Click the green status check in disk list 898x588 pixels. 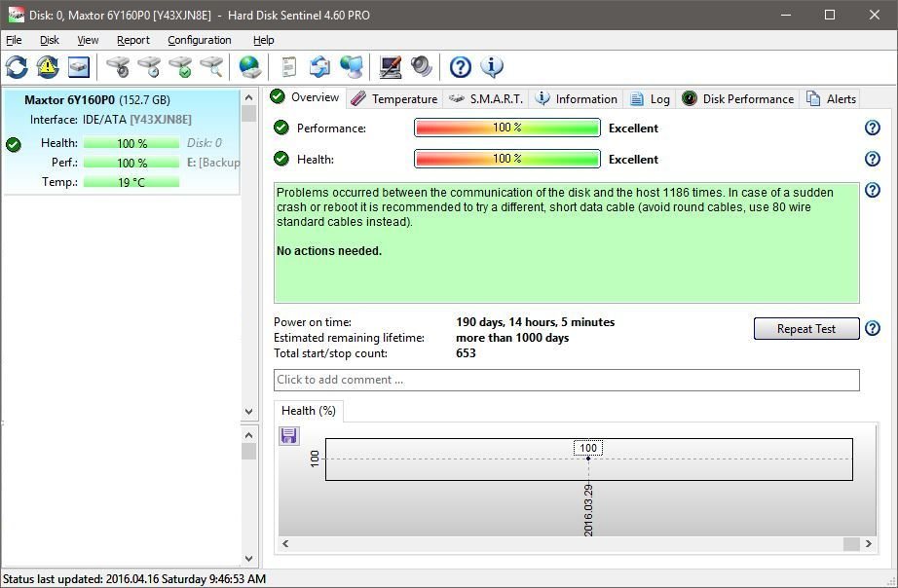[14, 145]
